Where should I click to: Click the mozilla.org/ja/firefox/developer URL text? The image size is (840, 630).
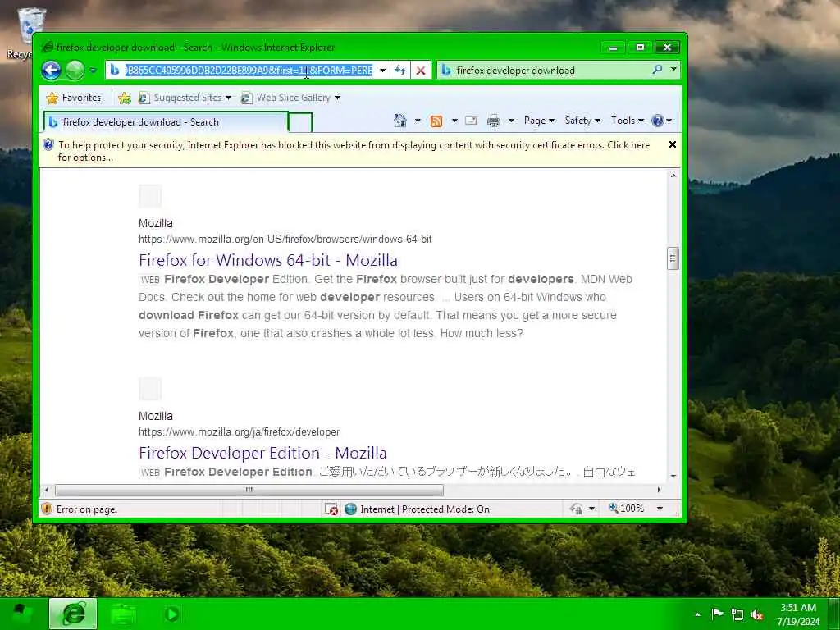pyautogui.click(x=239, y=431)
